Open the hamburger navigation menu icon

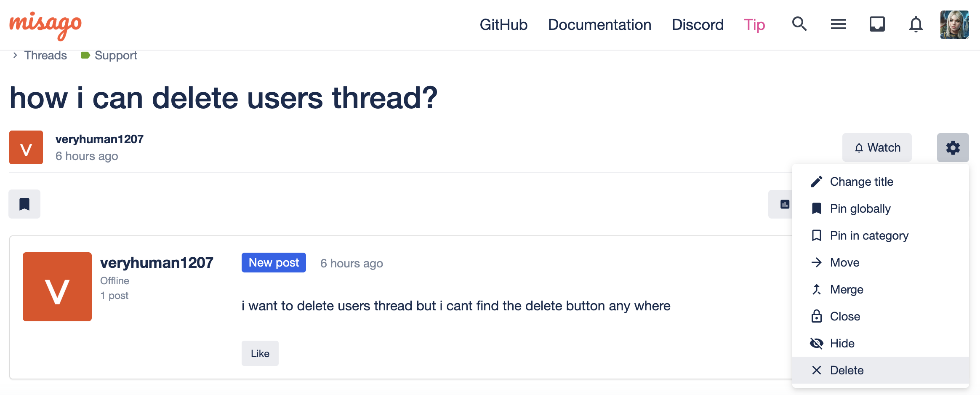point(838,24)
